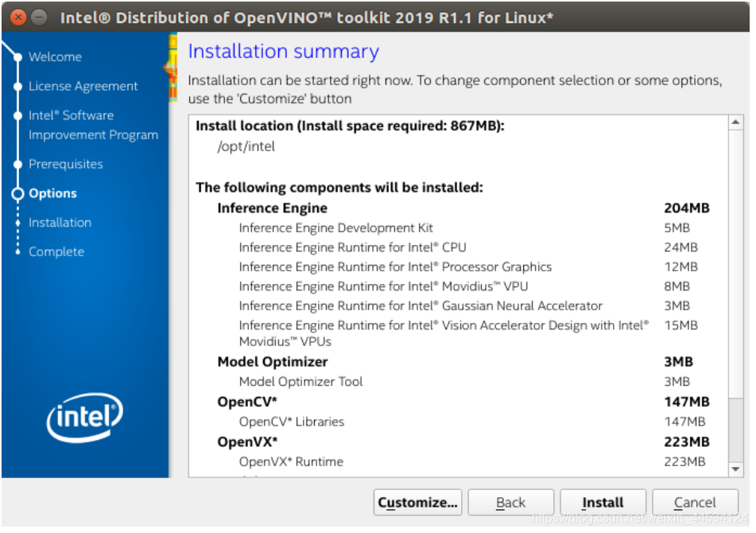Image resolution: width=756 pixels, height=533 pixels.
Task: Select the Prerequisites step
Action: (66, 165)
